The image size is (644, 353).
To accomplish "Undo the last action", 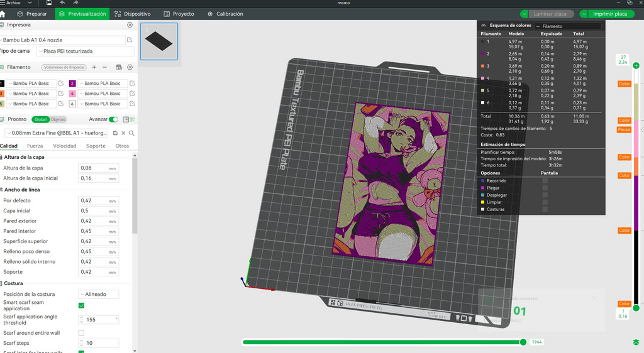I will [x=62, y=3].
